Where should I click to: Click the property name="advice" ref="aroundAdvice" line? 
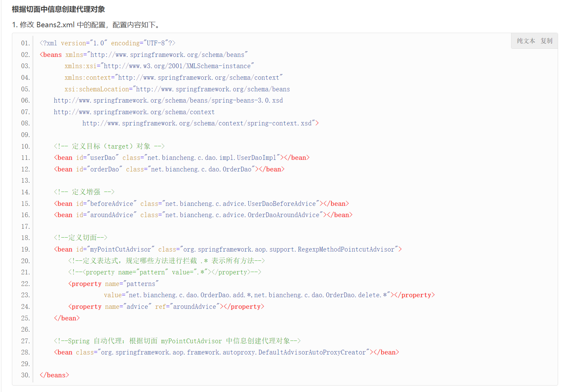tap(166, 306)
